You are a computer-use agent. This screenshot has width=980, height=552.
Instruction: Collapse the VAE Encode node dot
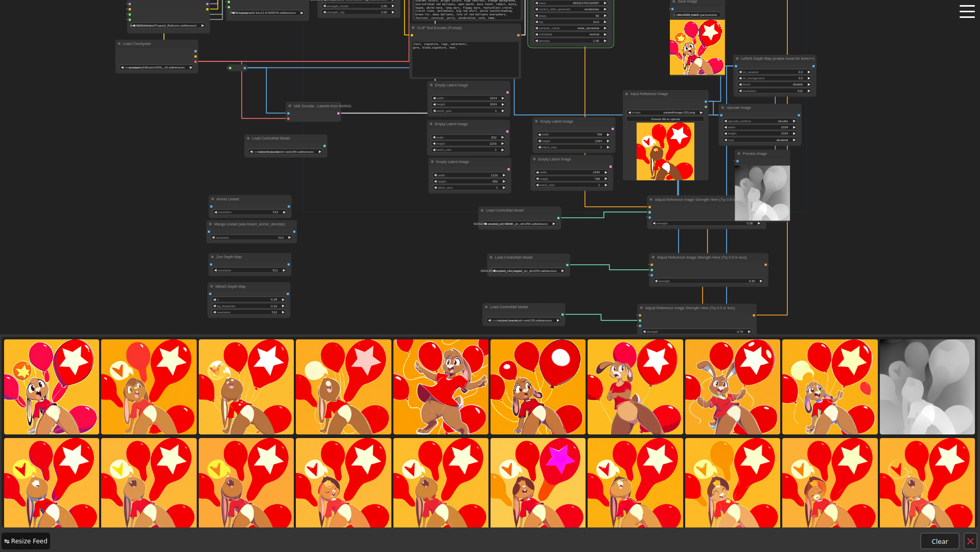[290, 106]
